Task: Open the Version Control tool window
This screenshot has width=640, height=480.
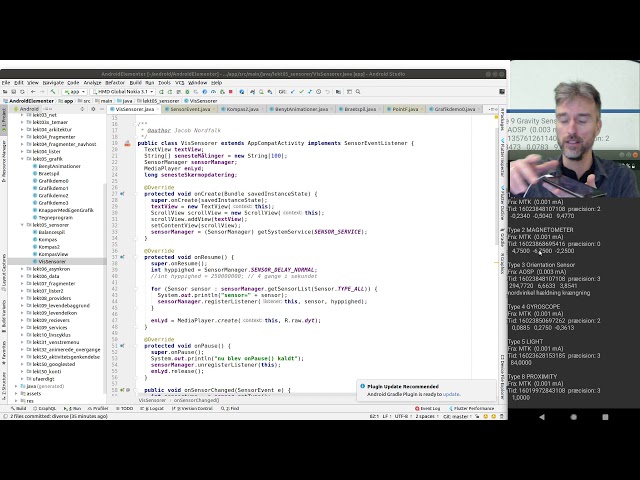Action: click(x=192, y=408)
